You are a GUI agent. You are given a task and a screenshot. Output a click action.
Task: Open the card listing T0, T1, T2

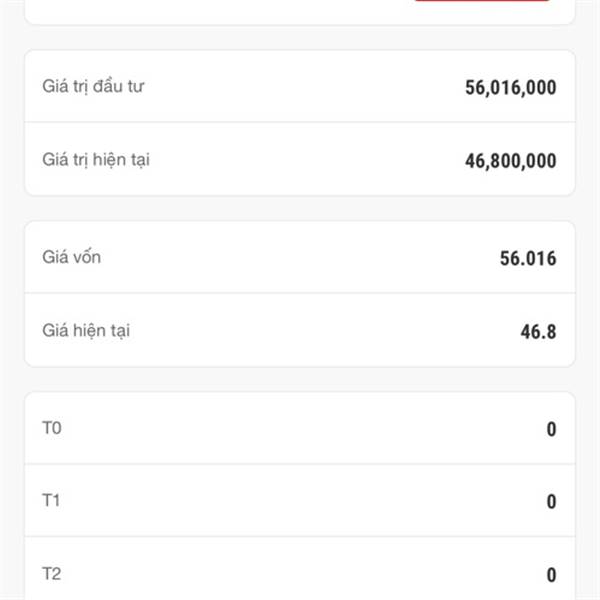point(300,496)
